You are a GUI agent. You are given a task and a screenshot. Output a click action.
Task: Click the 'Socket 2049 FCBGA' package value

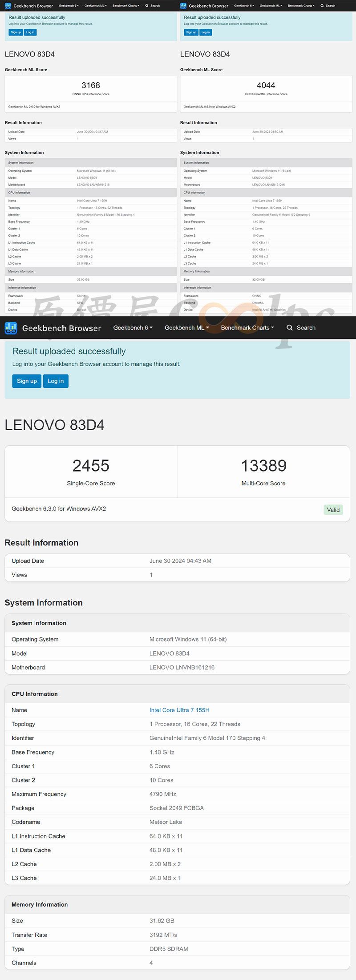(177, 808)
